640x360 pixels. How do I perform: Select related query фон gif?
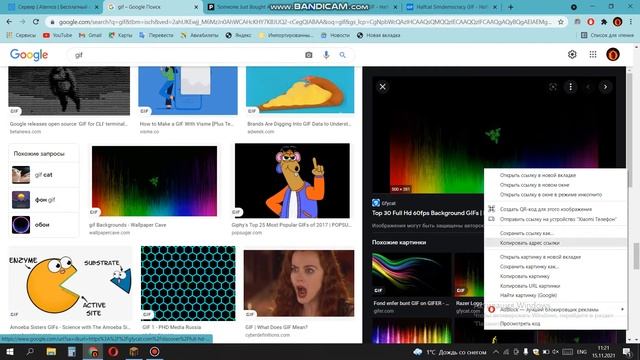pyautogui.click(x=44, y=200)
